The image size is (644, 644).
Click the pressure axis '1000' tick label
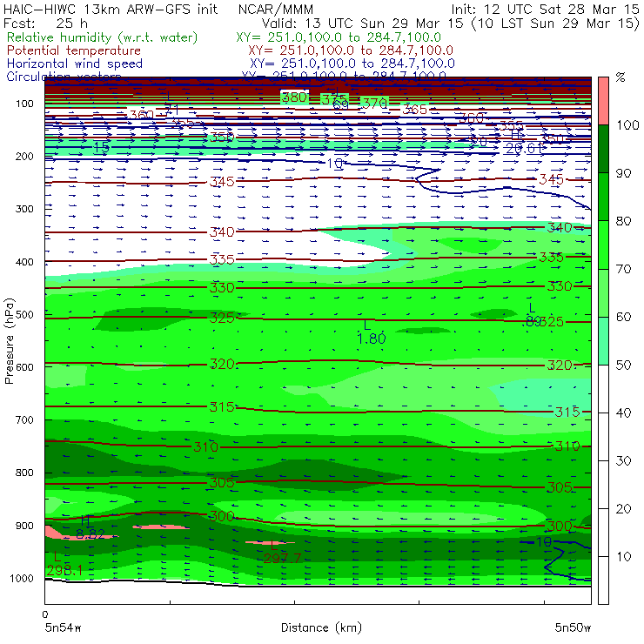(22, 578)
